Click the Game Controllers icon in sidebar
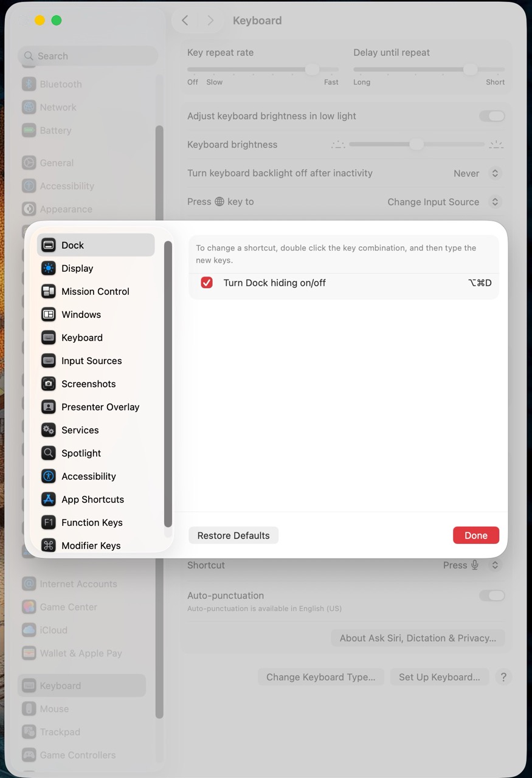532x778 pixels. 29,755
